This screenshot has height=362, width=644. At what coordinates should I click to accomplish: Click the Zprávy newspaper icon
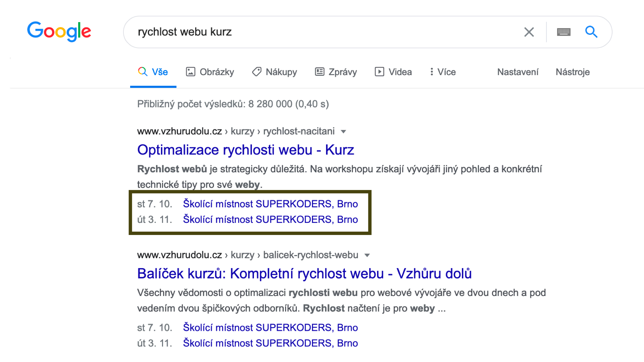click(320, 72)
